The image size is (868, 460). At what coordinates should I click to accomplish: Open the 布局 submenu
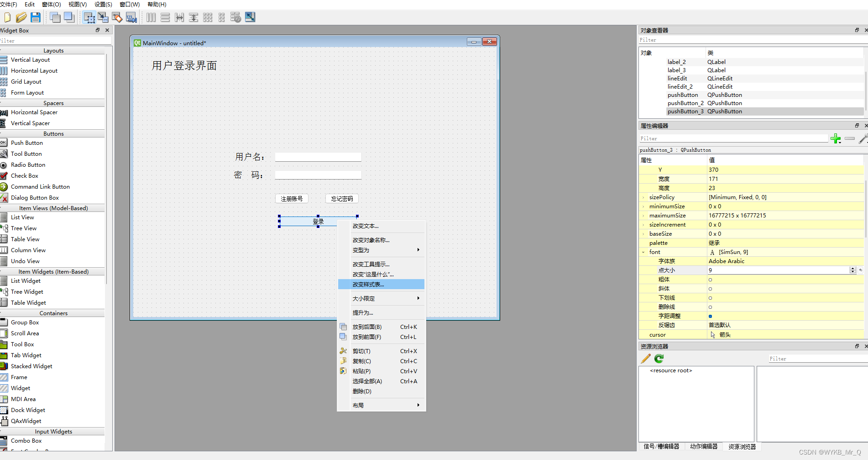(381, 405)
